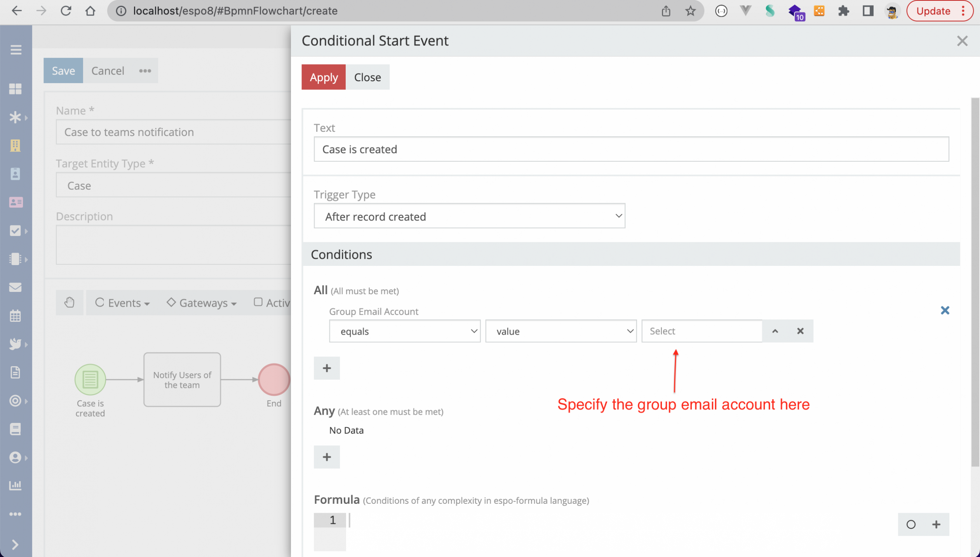Click the Text field containing Case is created
The image size is (980, 557).
click(631, 149)
